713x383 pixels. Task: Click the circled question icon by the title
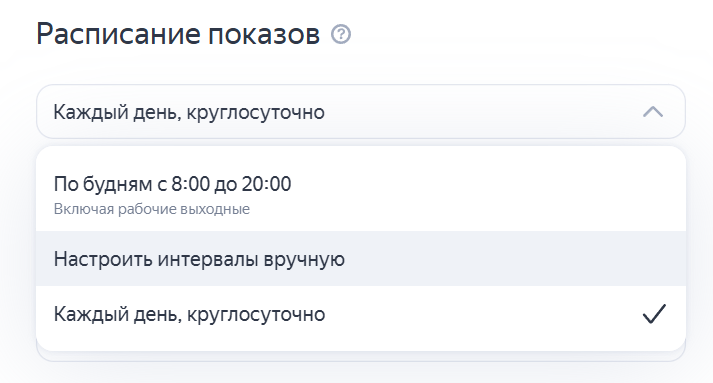coord(341,35)
